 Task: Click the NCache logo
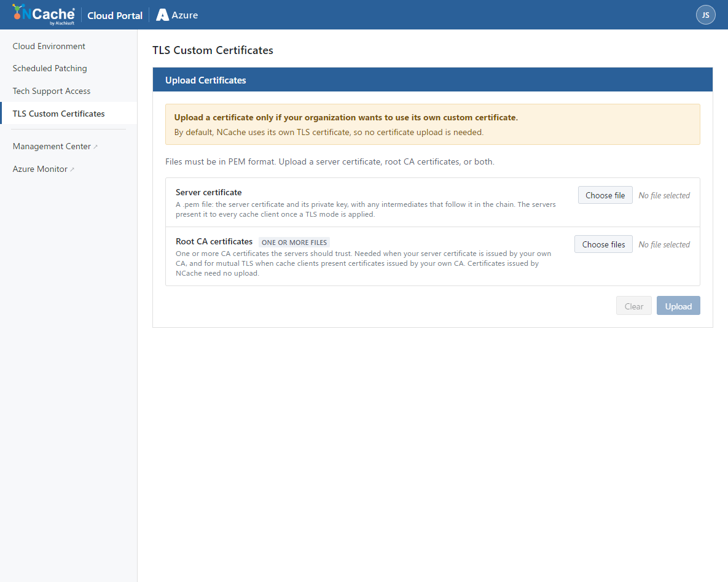43,14
